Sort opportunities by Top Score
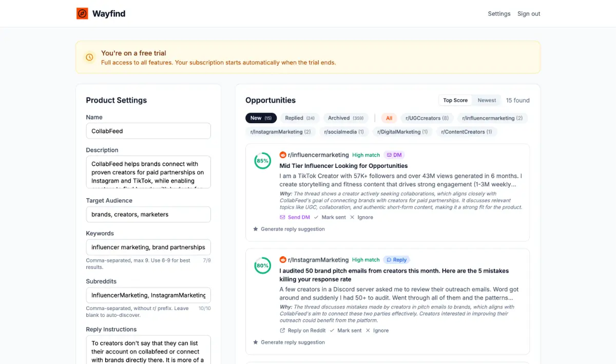The height and width of the screenshot is (364, 616). (x=455, y=100)
